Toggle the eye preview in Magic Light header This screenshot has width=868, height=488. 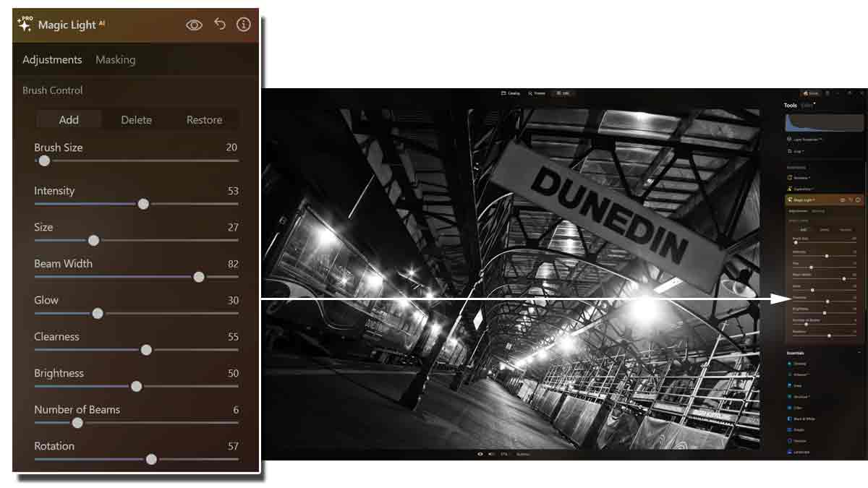click(x=194, y=24)
